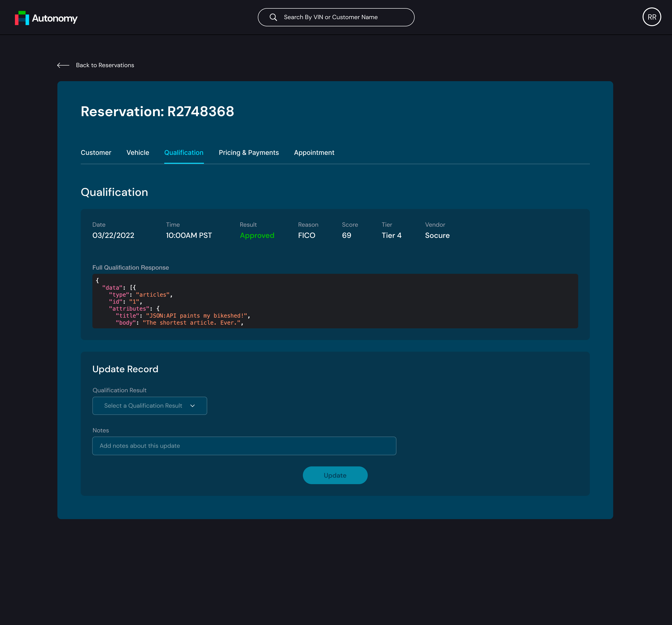Viewport: 672px width, 625px height.
Task: Click the Socure vendor value
Action: pyautogui.click(x=437, y=236)
